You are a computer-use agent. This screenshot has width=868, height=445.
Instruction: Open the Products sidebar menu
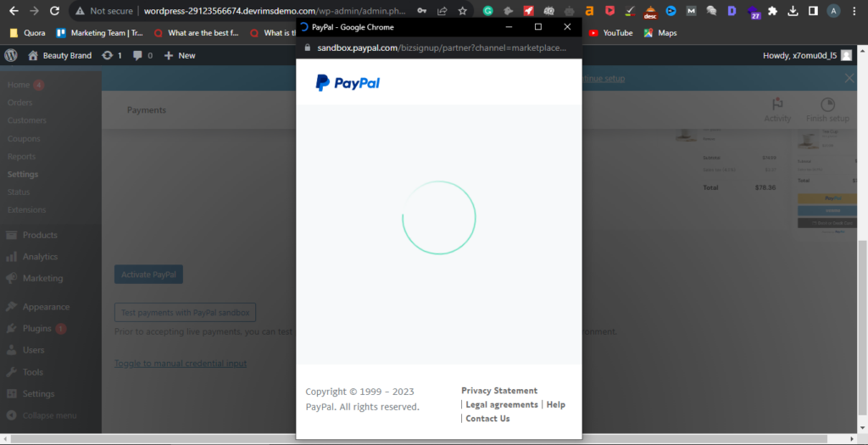tap(40, 235)
